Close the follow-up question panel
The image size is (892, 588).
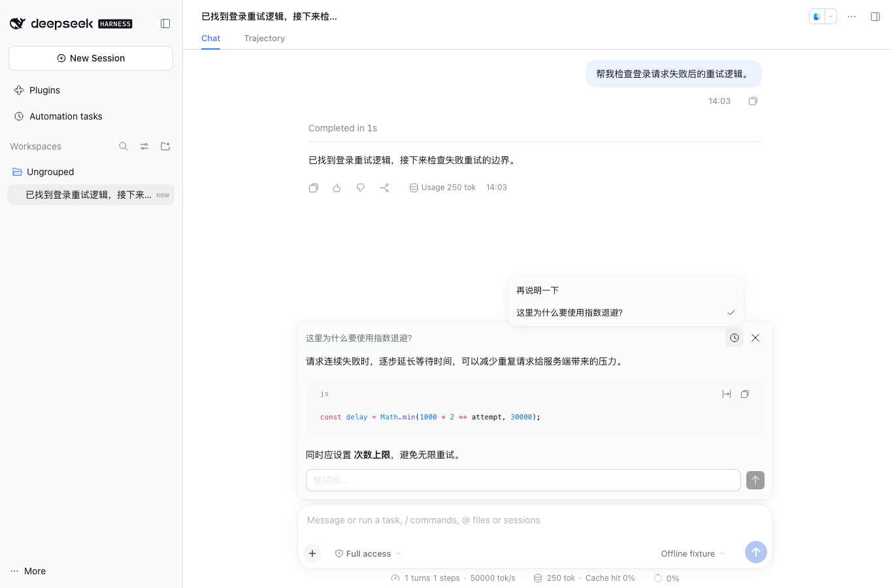[755, 338]
